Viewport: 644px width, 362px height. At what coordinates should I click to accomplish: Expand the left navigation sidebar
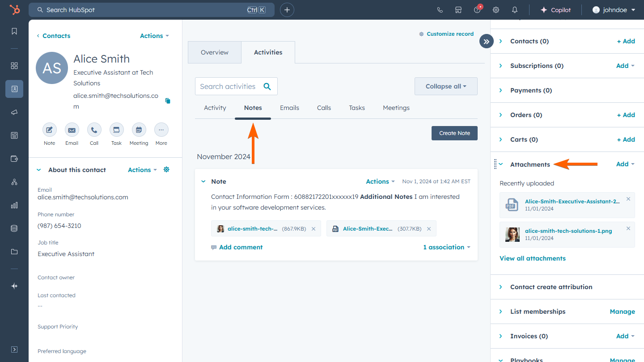click(x=14, y=349)
